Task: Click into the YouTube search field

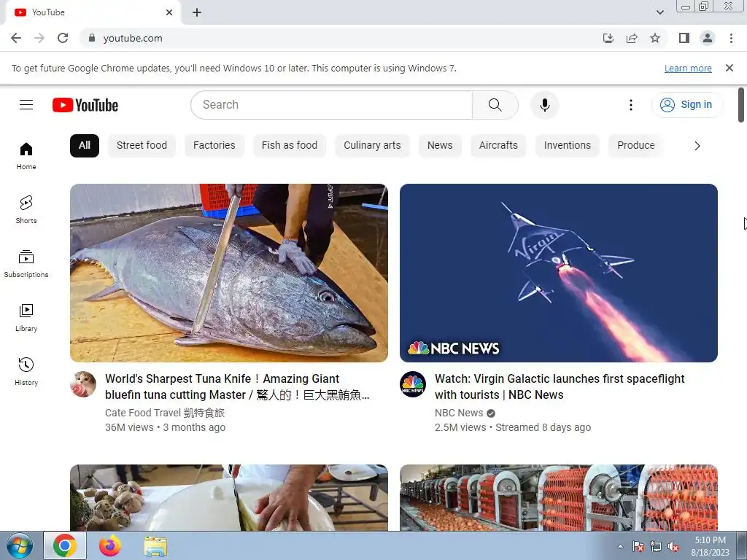Action: coord(332,105)
